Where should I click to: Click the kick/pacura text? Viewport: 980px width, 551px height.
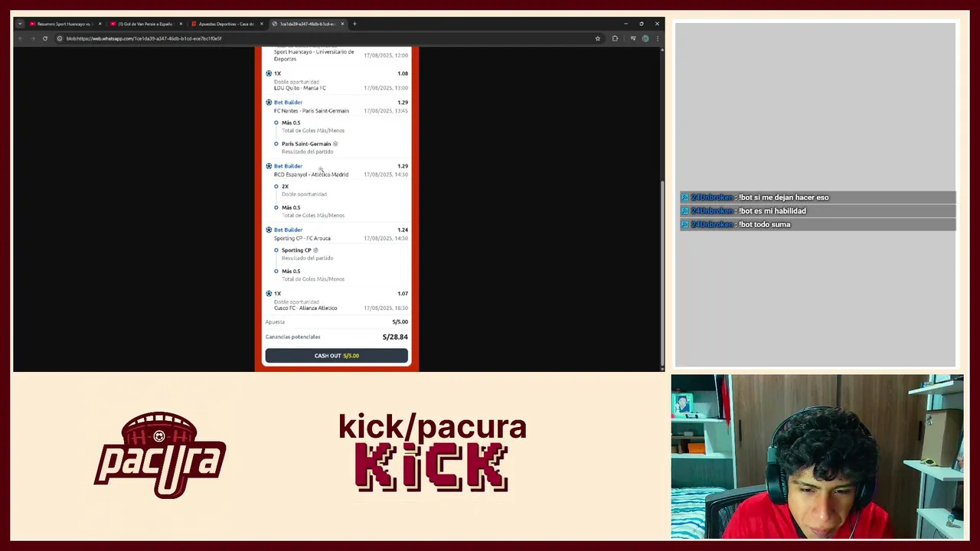tap(433, 427)
